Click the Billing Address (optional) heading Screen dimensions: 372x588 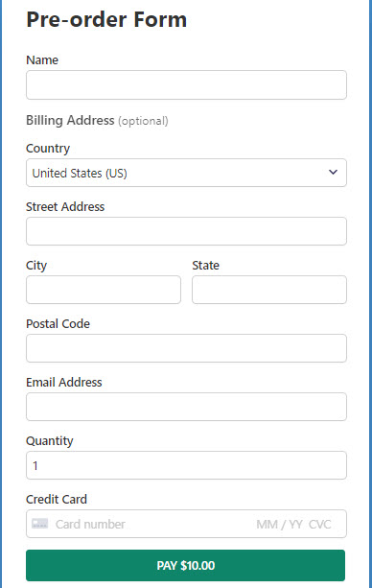click(97, 120)
